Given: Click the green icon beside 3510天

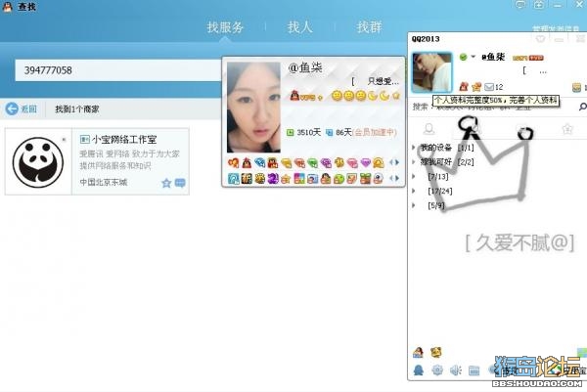Looking at the screenshot, I should tap(291, 132).
